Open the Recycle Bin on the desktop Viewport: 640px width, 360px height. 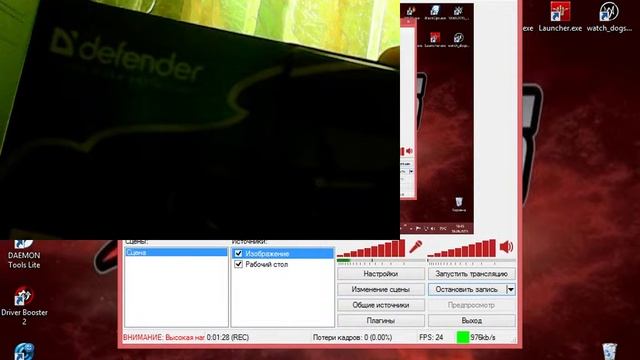pyautogui.click(x=609, y=351)
